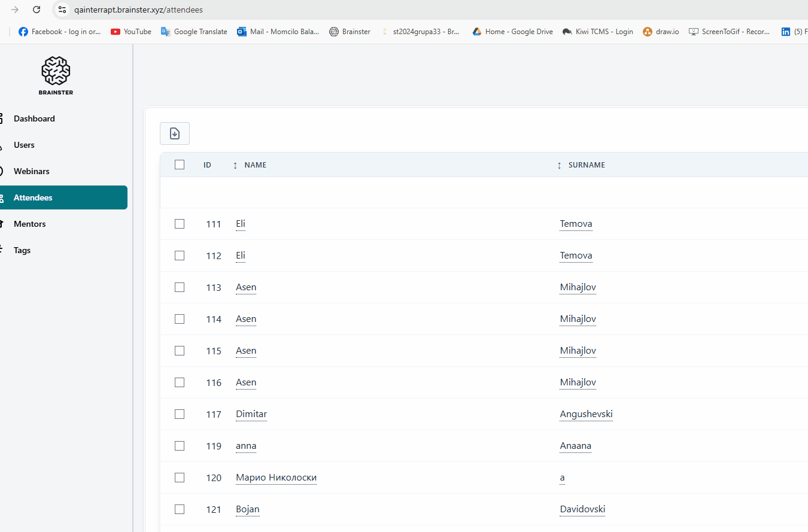
Task: Tick the checkbox for attendee ID 121
Action: (180, 509)
